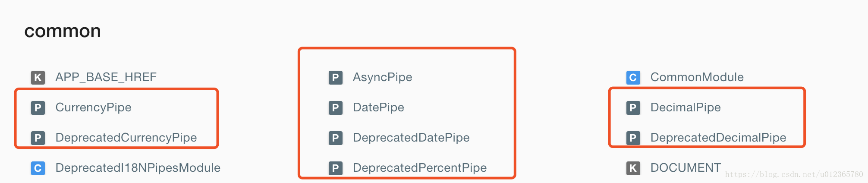Click the P badge next to CurrencyPipe
The image size is (868, 183).
pos(38,107)
